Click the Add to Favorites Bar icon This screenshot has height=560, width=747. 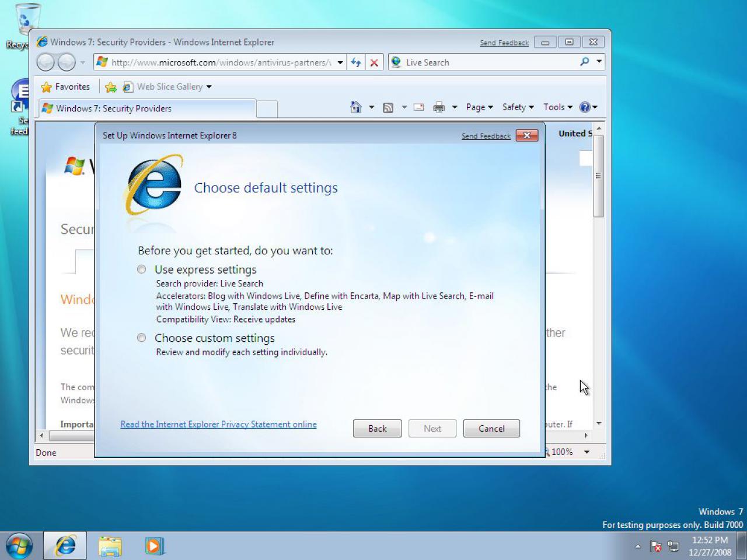[x=110, y=87]
